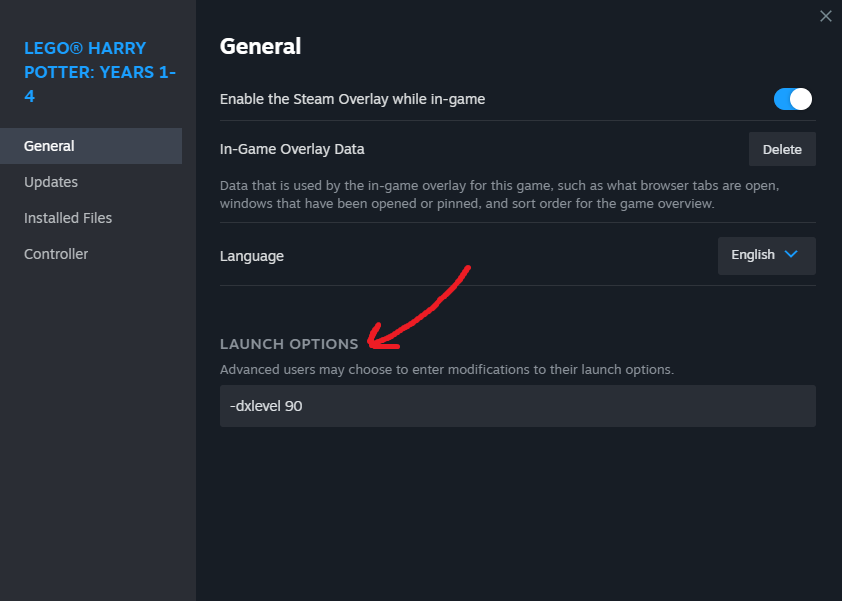
Task: Delete the In-Game Overlay Data
Action: (x=782, y=149)
